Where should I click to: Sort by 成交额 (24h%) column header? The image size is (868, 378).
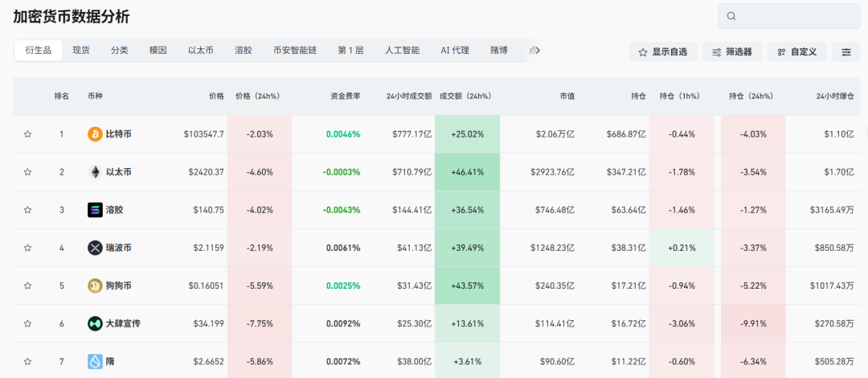[465, 97]
